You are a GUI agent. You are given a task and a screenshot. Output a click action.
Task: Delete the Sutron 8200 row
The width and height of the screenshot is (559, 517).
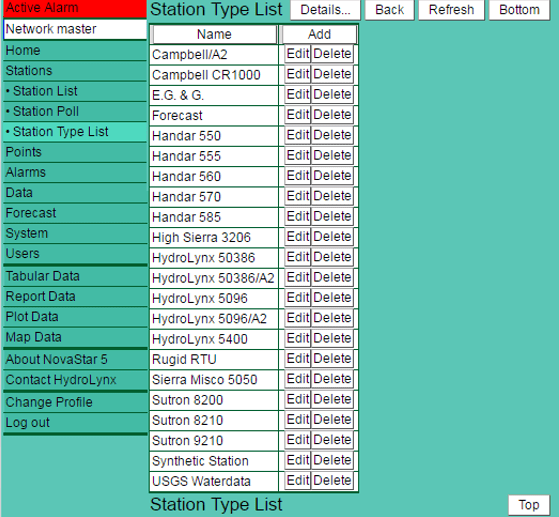coord(332,400)
